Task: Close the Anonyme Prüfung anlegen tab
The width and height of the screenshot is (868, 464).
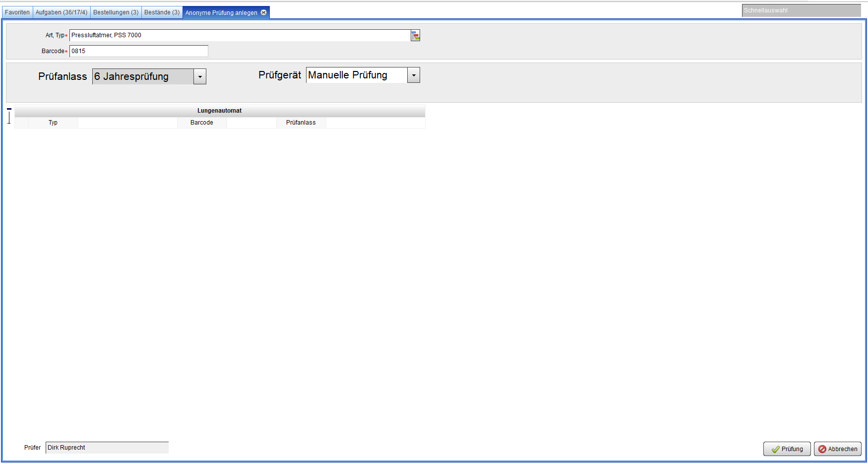Action: tap(264, 12)
